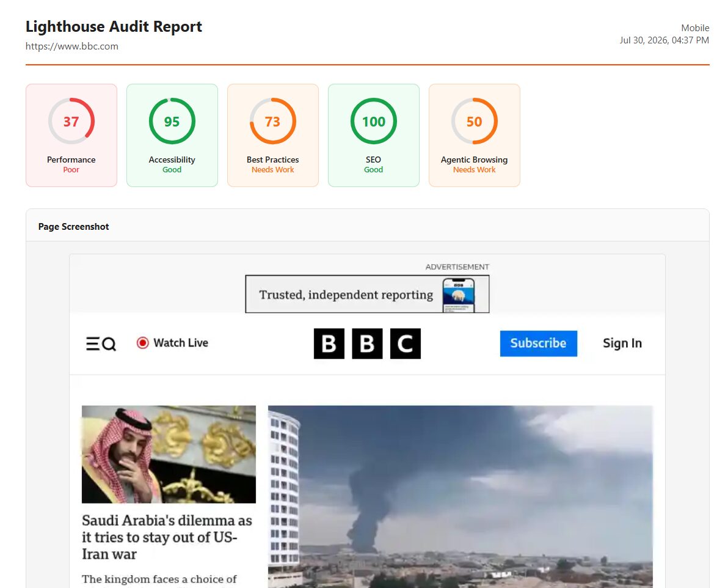Click the Accessibility score gauge showing 95

(172, 121)
